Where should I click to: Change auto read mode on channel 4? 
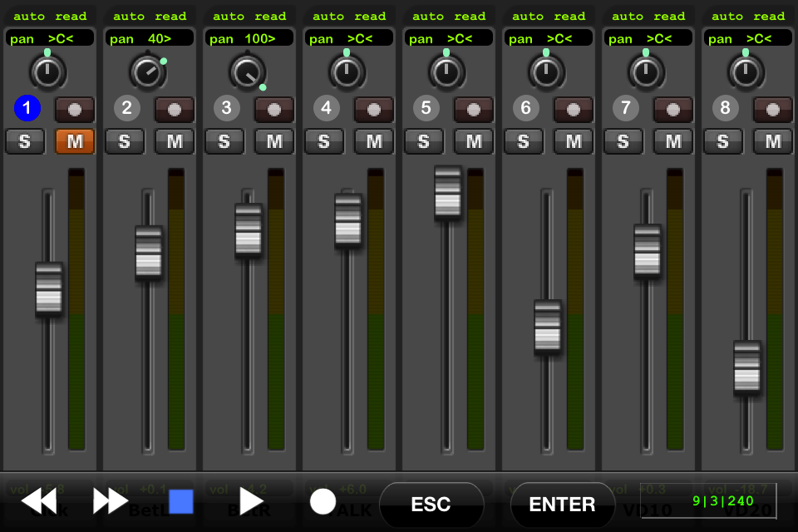pos(349,16)
